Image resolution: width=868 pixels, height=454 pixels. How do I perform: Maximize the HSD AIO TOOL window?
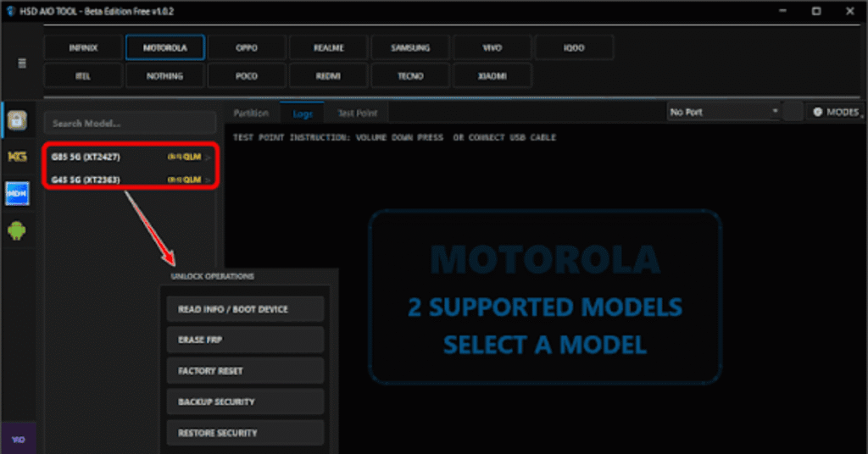tap(816, 11)
